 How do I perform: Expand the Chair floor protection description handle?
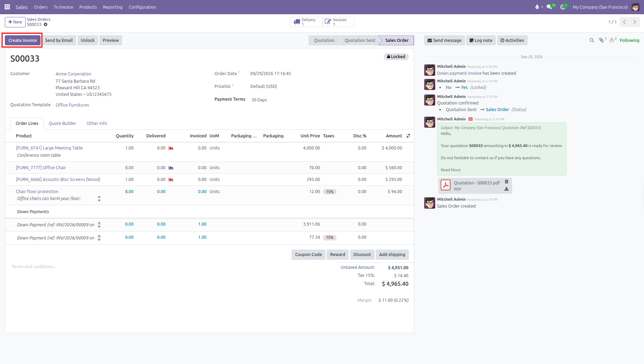pyautogui.click(x=99, y=199)
